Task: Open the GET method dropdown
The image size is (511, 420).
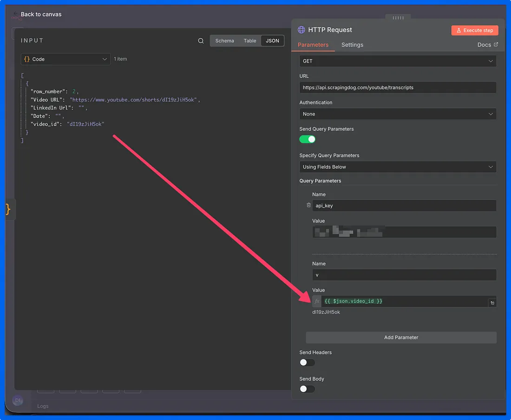Action: (398, 61)
